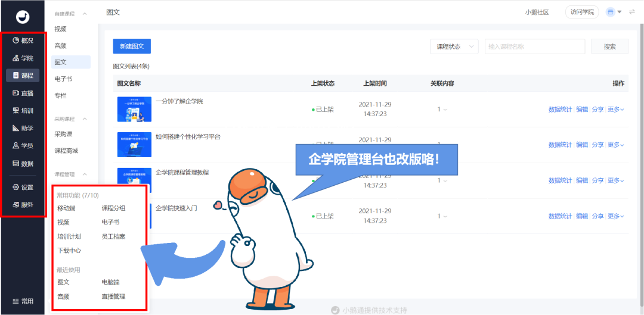This screenshot has height=315, width=644.
Task: Open 员工档案 in 常用功能 popup
Action: (x=113, y=236)
